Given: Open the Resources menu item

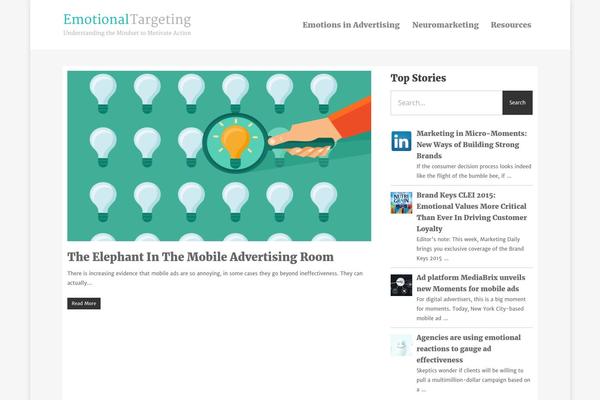Looking at the screenshot, I should pos(511,25).
